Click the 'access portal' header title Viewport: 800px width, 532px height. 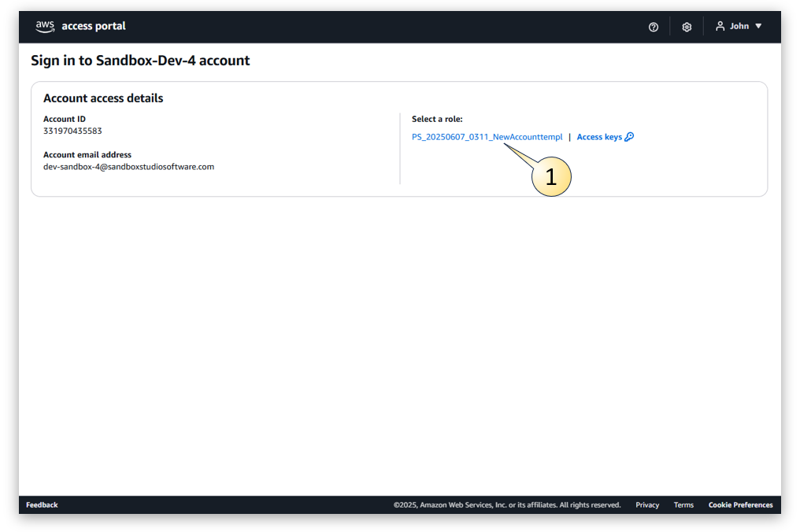point(94,26)
